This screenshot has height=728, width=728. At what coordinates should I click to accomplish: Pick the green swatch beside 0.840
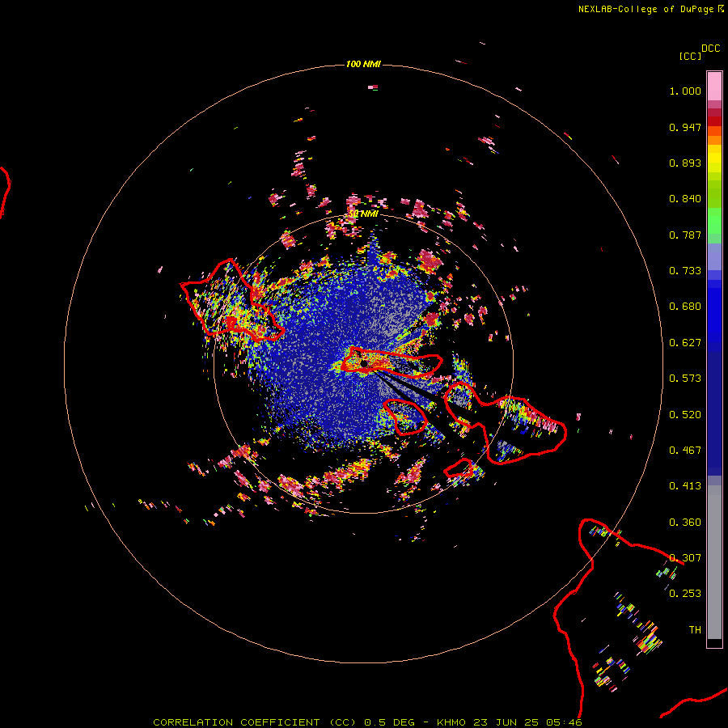(714, 194)
